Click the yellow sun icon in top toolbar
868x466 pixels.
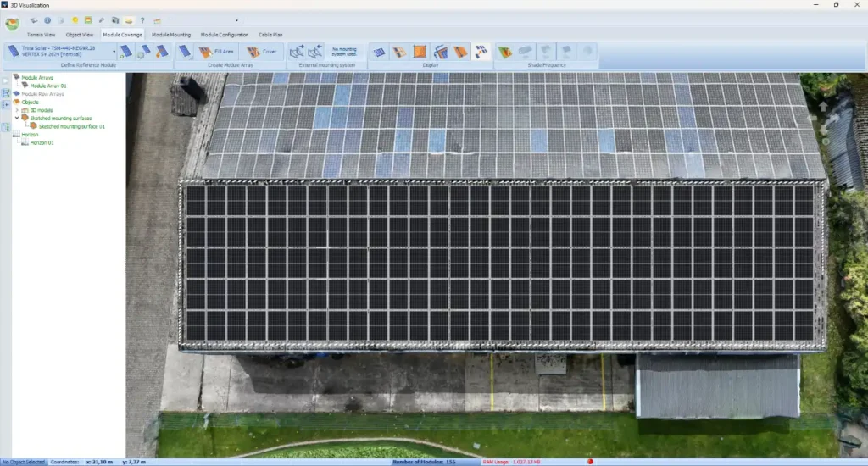pyautogui.click(x=75, y=20)
